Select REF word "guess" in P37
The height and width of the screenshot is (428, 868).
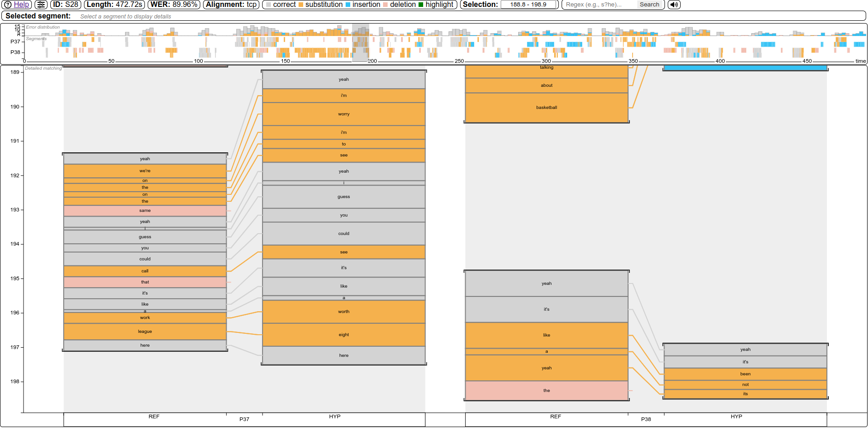coord(145,237)
